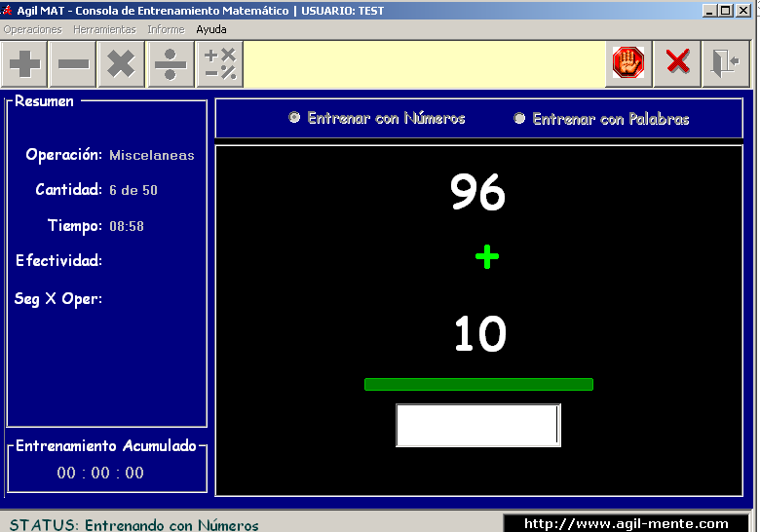Open the Herramientas menu
This screenshot has width=760, height=532.
104,29
